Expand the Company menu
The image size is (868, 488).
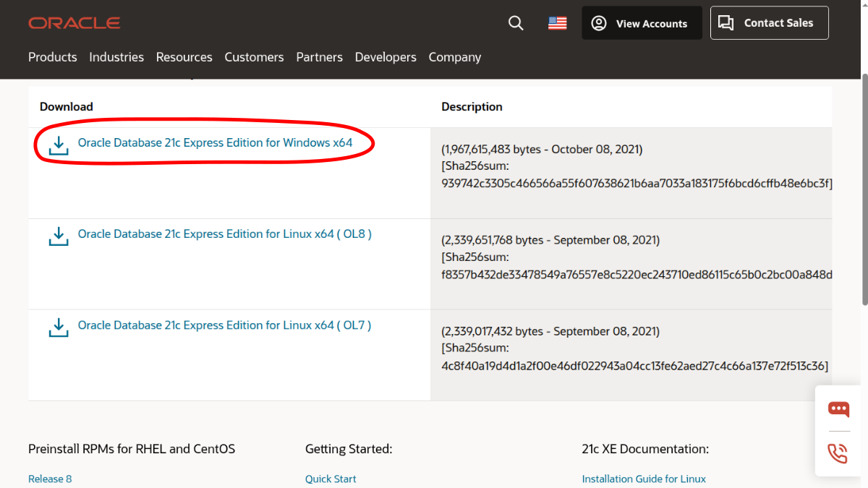[x=454, y=57]
